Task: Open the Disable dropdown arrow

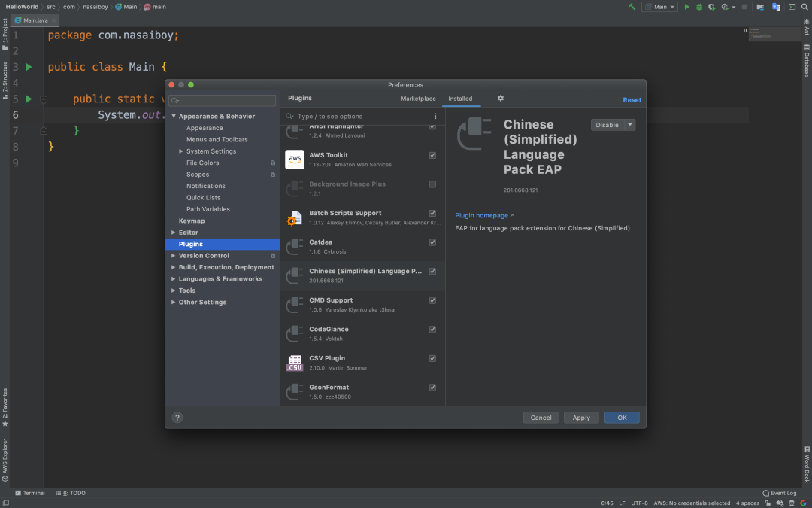Action: [629, 125]
